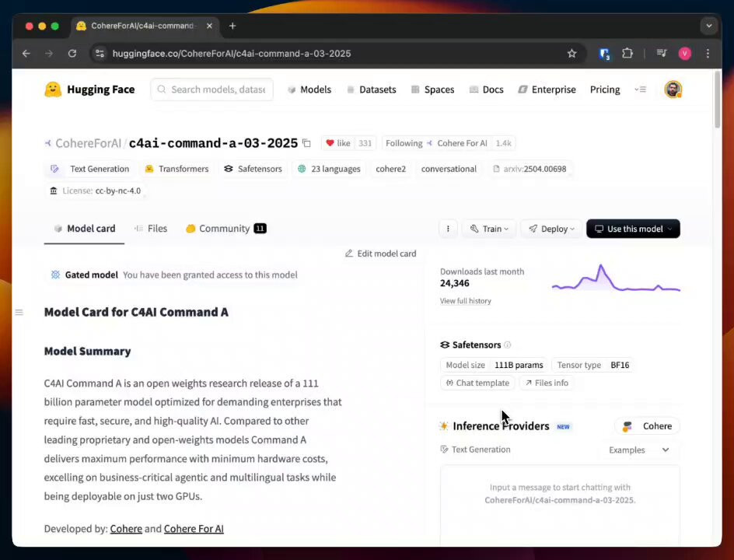Open the 23 languages tag

click(329, 169)
